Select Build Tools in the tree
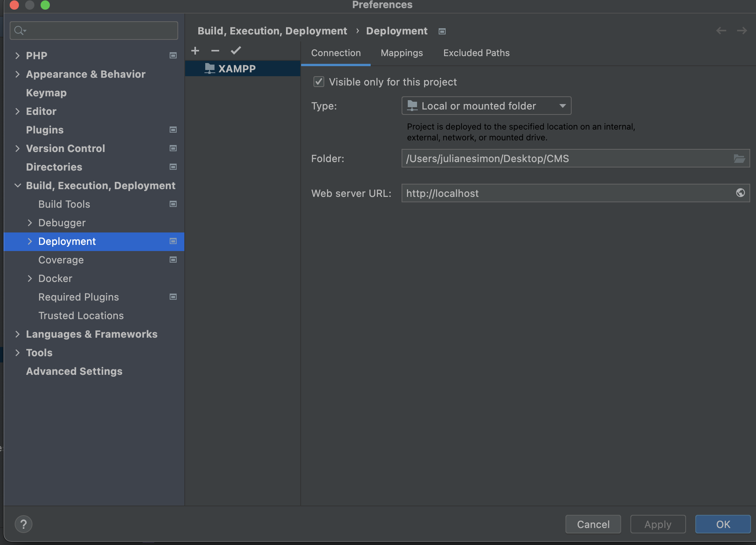 (x=64, y=204)
